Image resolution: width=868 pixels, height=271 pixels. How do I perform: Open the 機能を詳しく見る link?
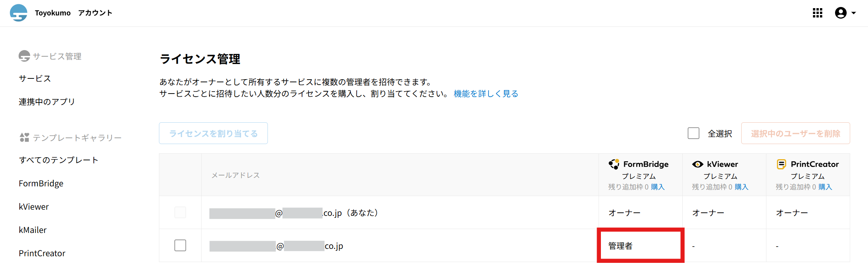[486, 94]
